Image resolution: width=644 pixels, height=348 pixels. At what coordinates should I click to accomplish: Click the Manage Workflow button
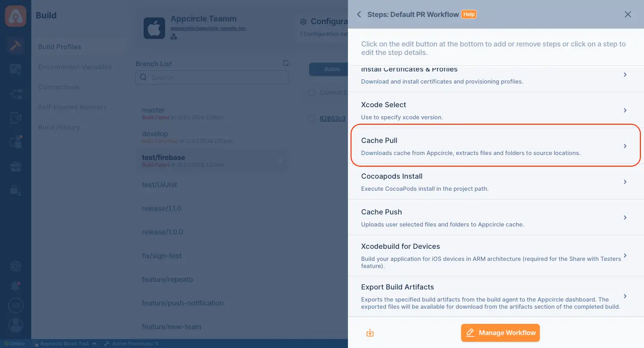click(x=500, y=333)
